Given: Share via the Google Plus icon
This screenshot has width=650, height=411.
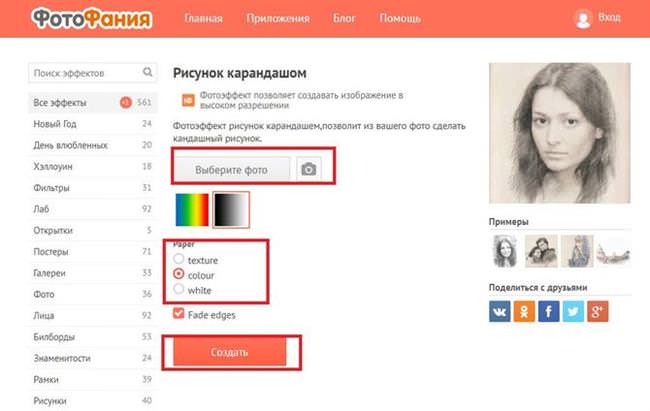Looking at the screenshot, I should (597, 311).
